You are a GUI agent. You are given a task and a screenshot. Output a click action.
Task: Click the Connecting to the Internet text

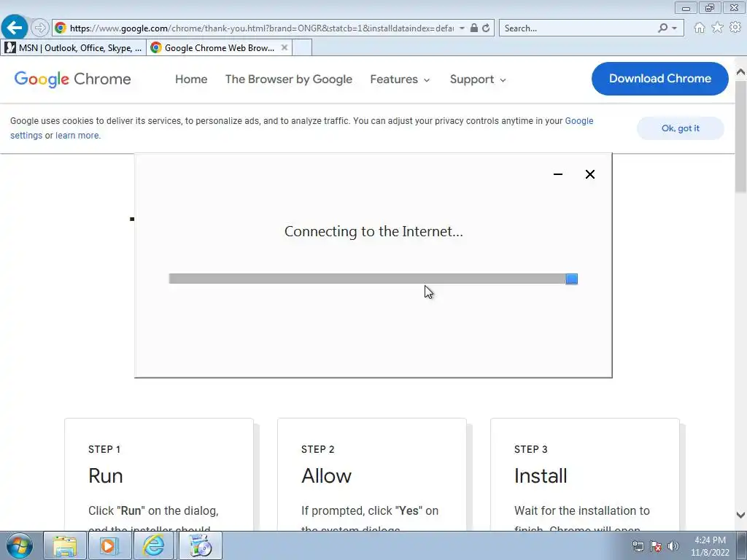pyautogui.click(x=373, y=231)
